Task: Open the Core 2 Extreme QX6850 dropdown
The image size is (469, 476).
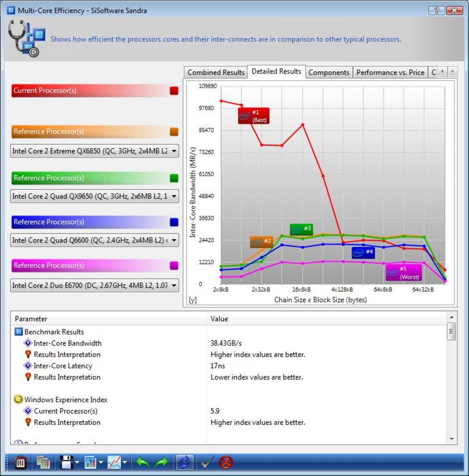Action: [94, 151]
